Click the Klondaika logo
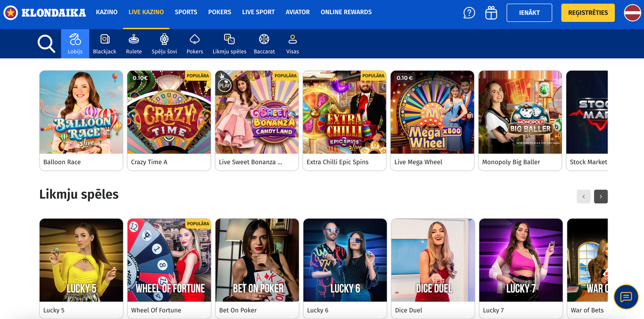This screenshot has width=644, height=319. (x=45, y=13)
